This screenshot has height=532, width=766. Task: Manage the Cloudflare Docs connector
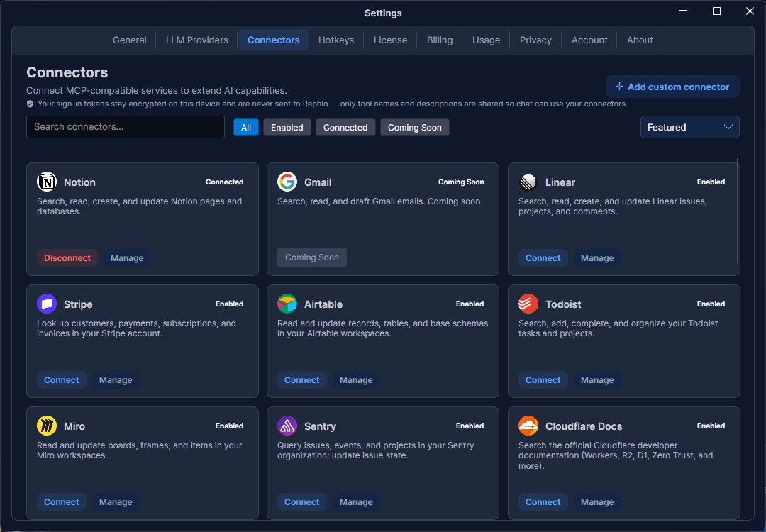597,502
